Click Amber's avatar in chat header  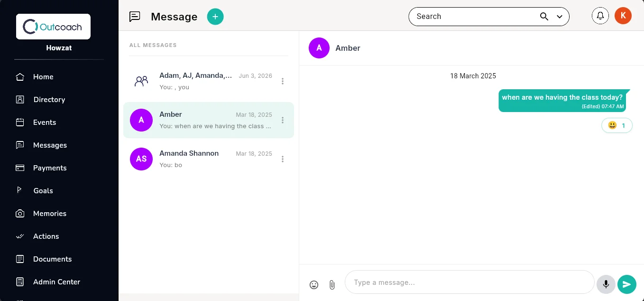tap(319, 48)
